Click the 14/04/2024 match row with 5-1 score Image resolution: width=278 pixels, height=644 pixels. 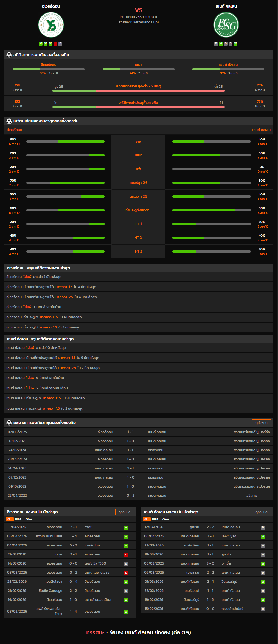(139, 468)
